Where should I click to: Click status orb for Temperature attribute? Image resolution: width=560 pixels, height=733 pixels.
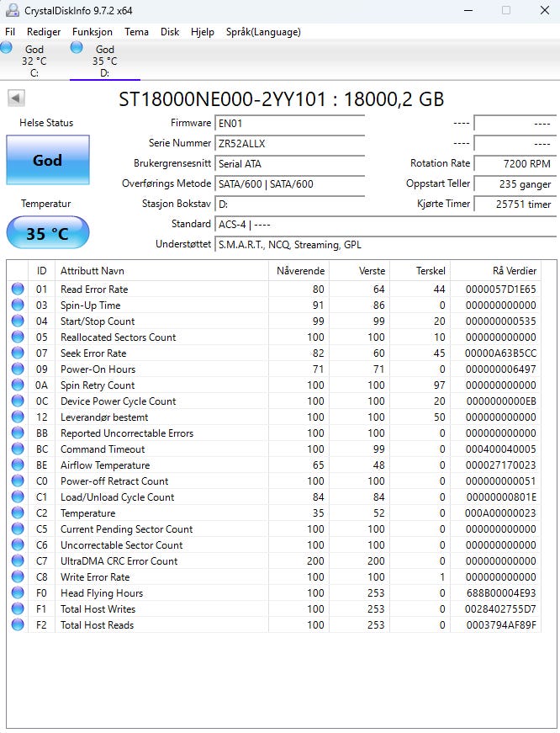click(x=18, y=513)
